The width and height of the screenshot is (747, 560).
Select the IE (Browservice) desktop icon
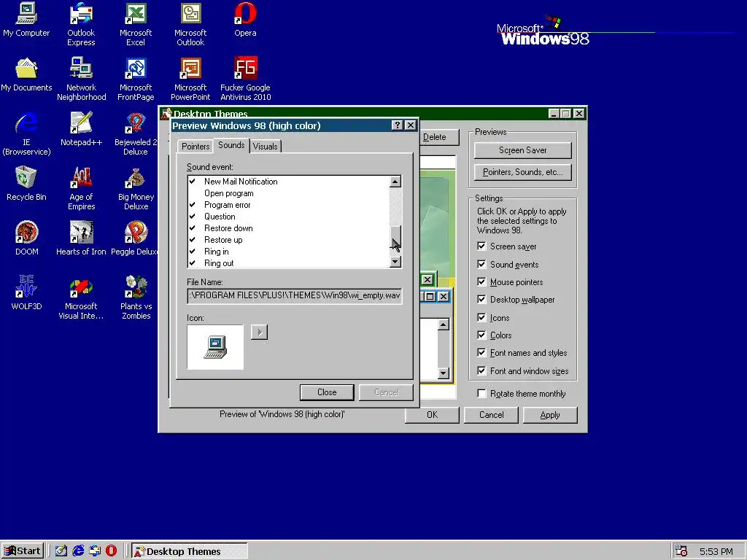26,134
